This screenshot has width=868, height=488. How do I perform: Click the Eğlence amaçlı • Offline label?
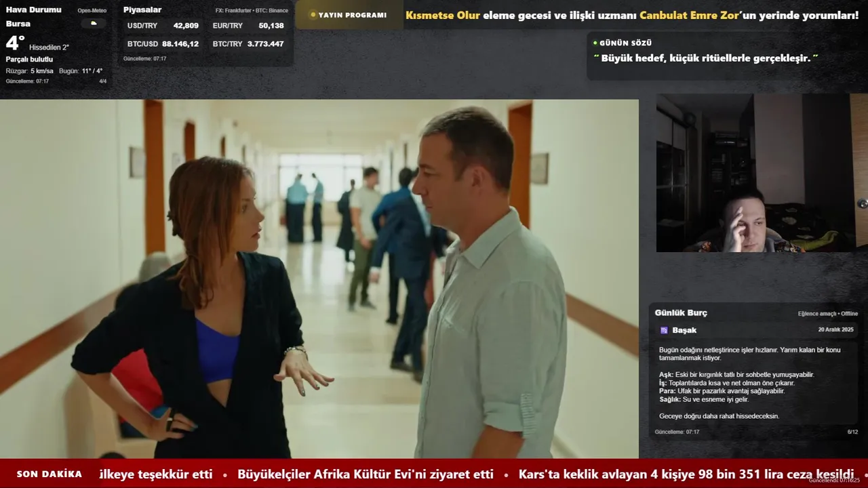(828, 314)
